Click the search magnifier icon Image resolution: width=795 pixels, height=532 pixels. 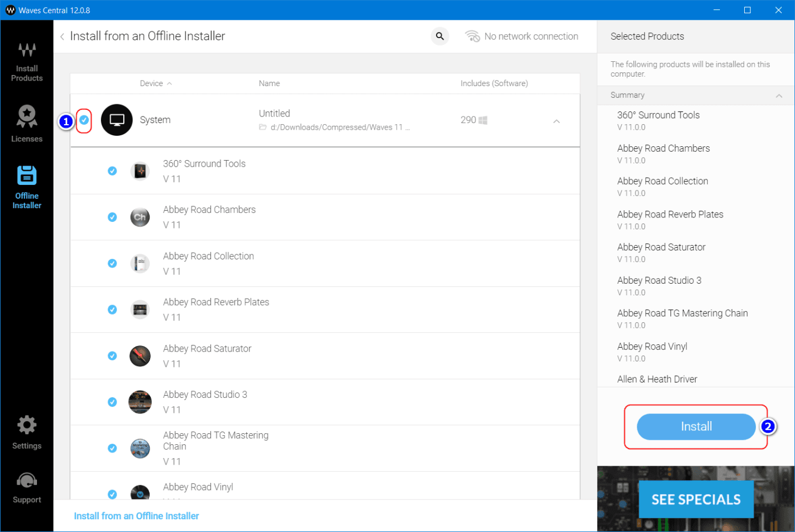pyautogui.click(x=440, y=36)
